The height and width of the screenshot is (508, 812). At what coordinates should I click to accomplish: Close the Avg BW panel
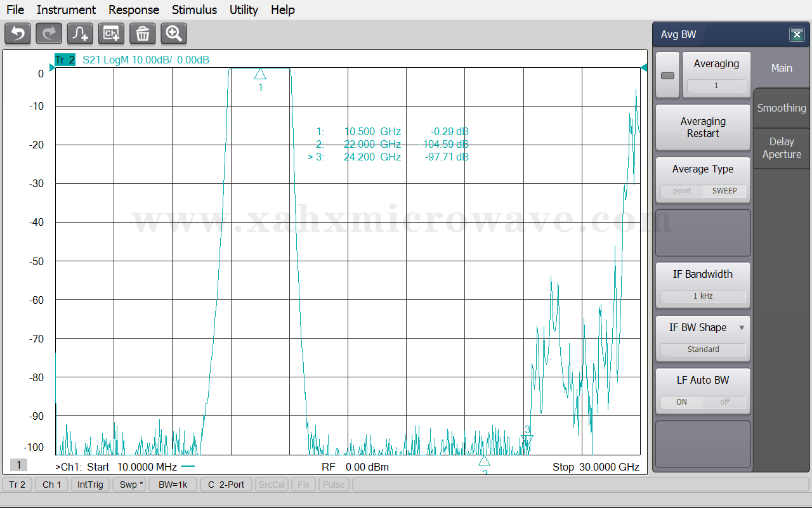click(x=797, y=35)
